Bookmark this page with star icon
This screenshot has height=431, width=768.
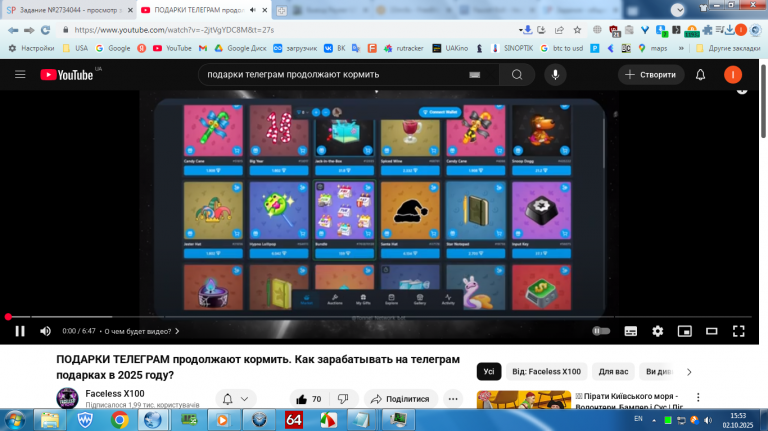(x=577, y=30)
